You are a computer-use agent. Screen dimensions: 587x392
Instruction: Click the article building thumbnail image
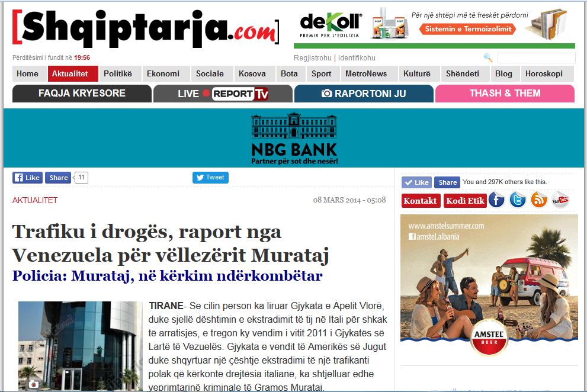(x=80, y=346)
